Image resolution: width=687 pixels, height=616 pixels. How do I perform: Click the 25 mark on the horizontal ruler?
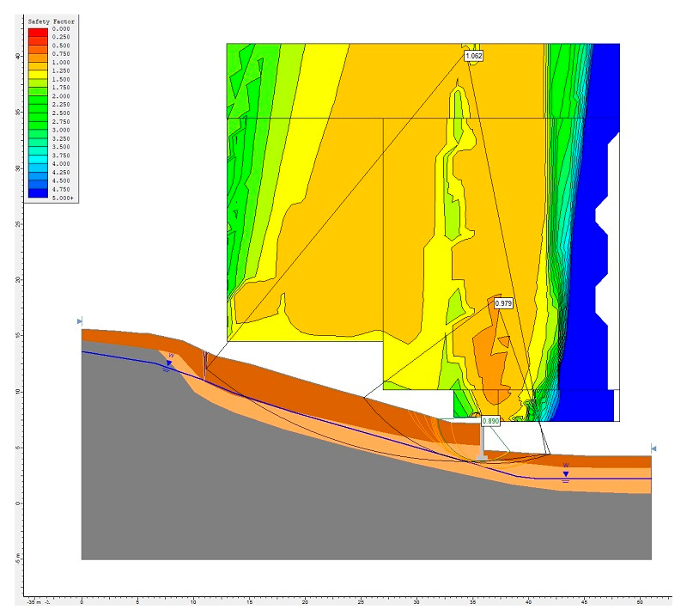(361, 602)
